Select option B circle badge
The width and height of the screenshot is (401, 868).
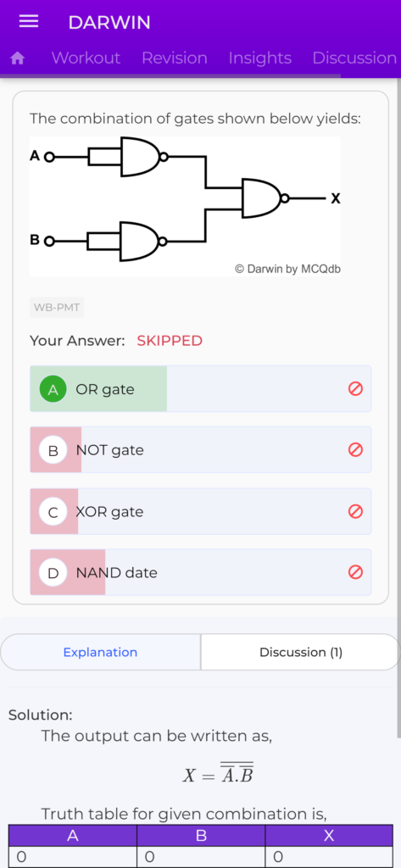(53, 450)
